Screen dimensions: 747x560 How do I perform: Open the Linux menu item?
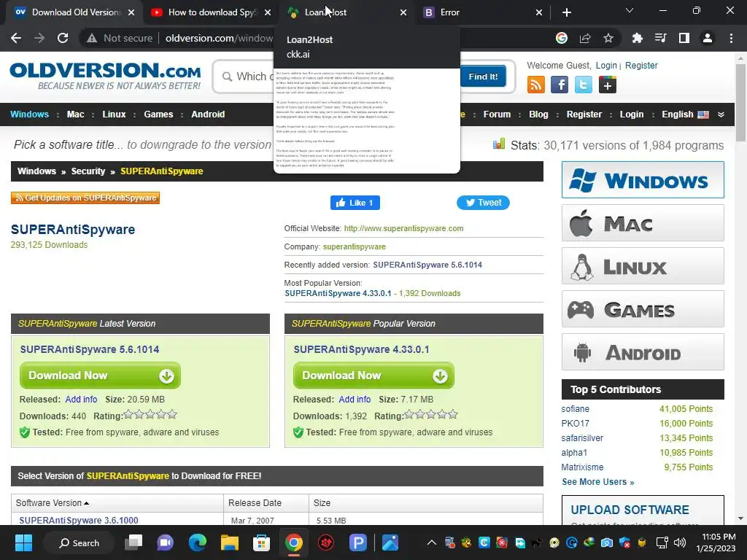(x=114, y=114)
